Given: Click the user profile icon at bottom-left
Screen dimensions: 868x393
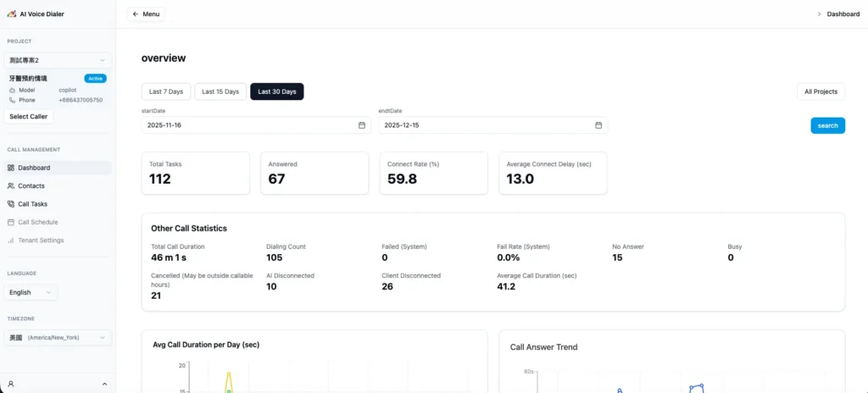Looking at the screenshot, I should click(x=11, y=384).
